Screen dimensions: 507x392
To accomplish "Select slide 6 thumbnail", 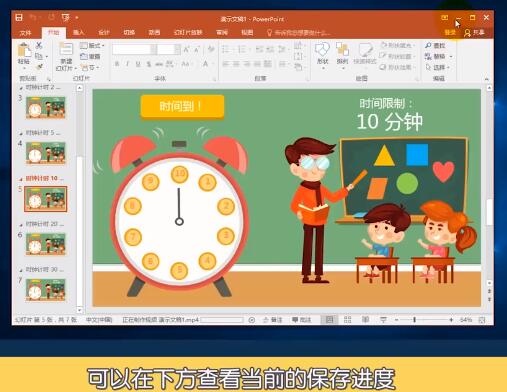I will [46, 244].
